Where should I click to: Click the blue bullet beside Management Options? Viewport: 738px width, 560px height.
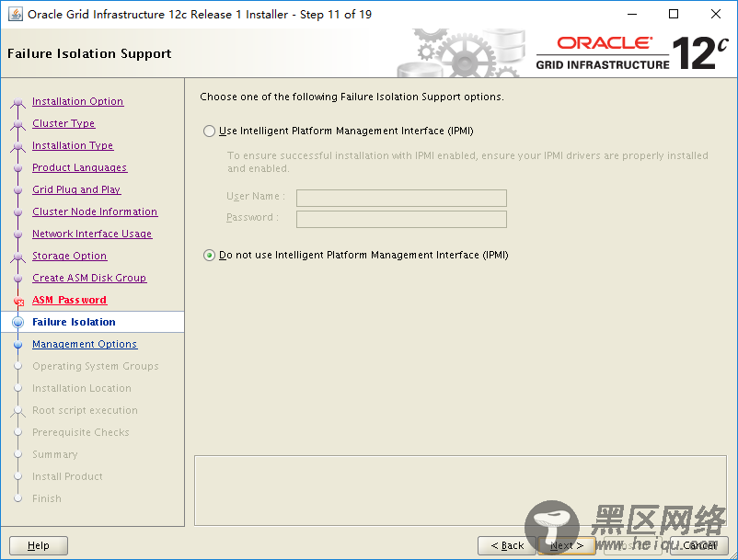point(17,344)
